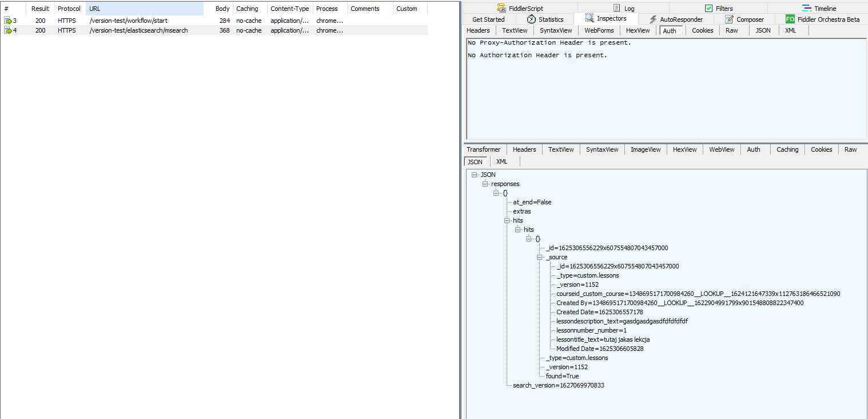
Task: Open the request Raw tab
Action: tap(731, 30)
